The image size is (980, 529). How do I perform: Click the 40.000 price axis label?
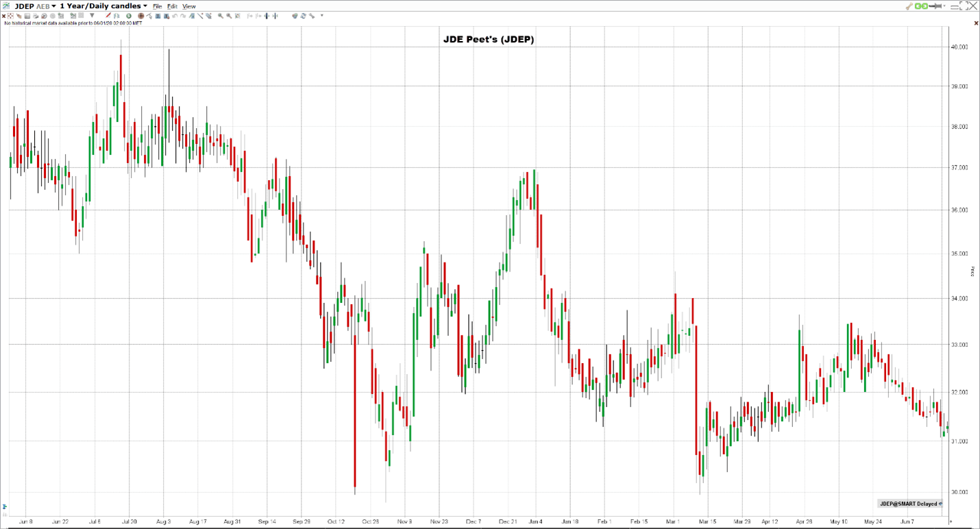point(959,47)
